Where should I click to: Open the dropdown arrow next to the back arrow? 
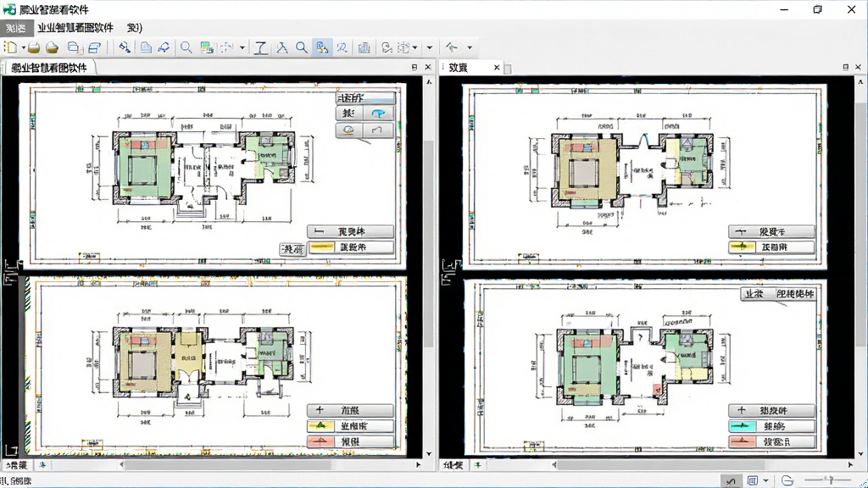pyautogui.click(x=470, y=48)
